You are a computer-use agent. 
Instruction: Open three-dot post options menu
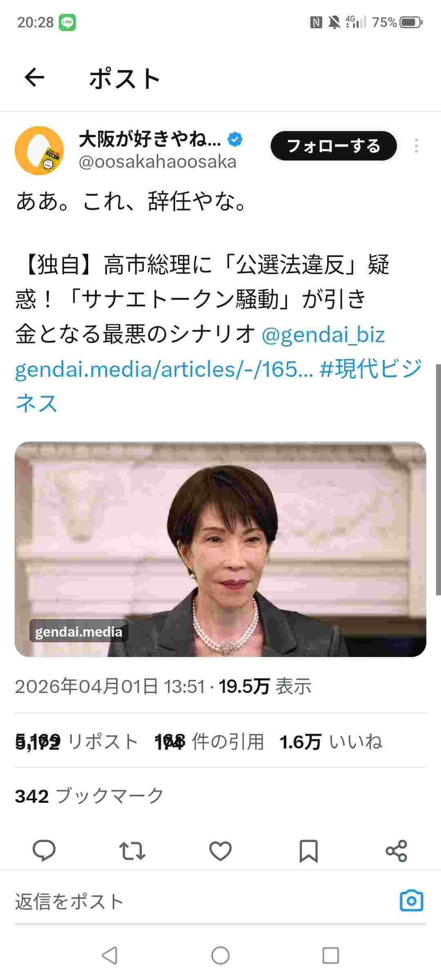[416, 146]
